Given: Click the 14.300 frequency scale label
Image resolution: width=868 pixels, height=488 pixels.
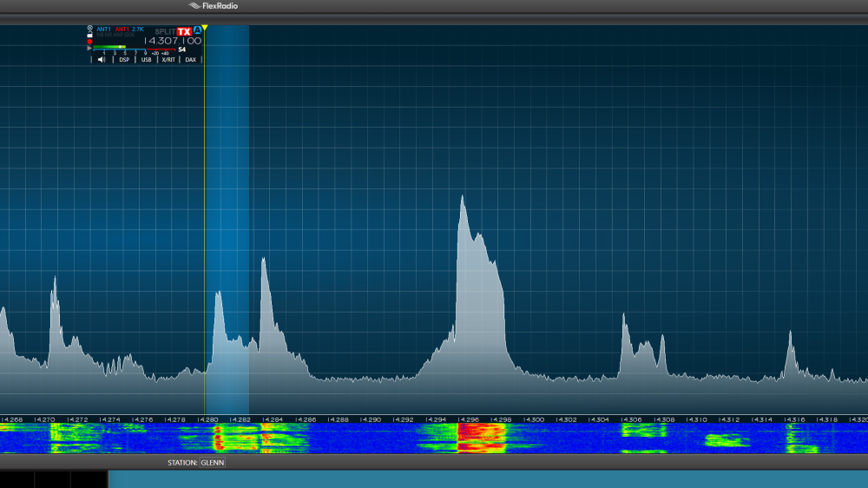Looking at the screenshot, I should (534, 420).
